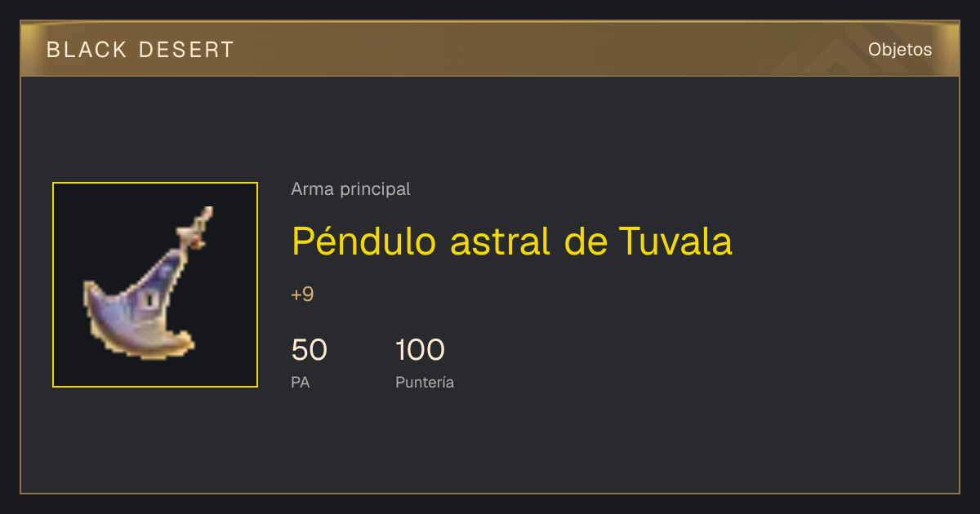Click the yellow frame around the item image
Screen dimensions: 980x514
point(155,183)
